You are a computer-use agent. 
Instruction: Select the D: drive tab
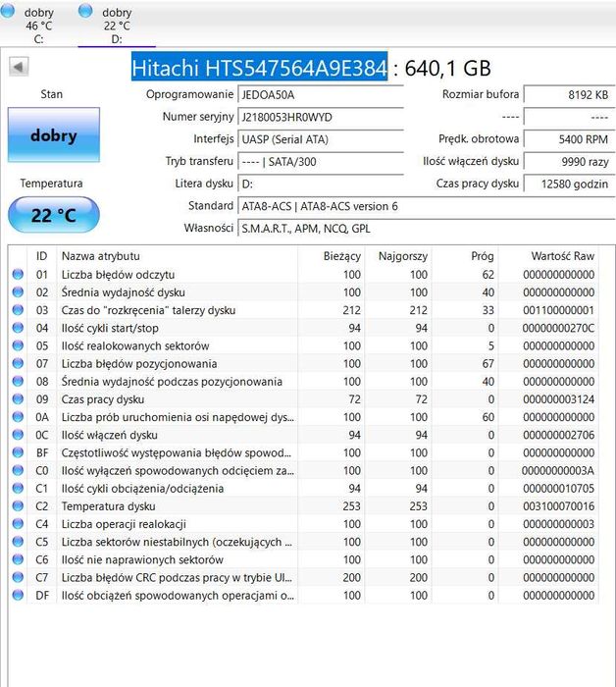click(x=117, y=24)
